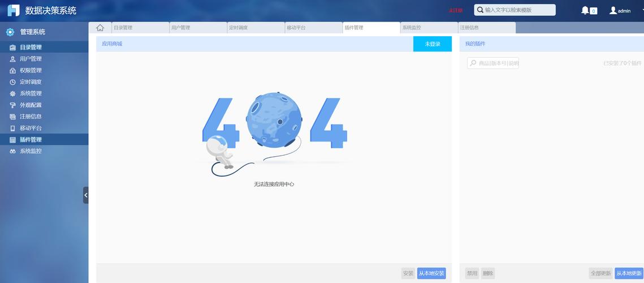
Task: Click the red 未注册 link in header
Action: (x=456, y=10)
